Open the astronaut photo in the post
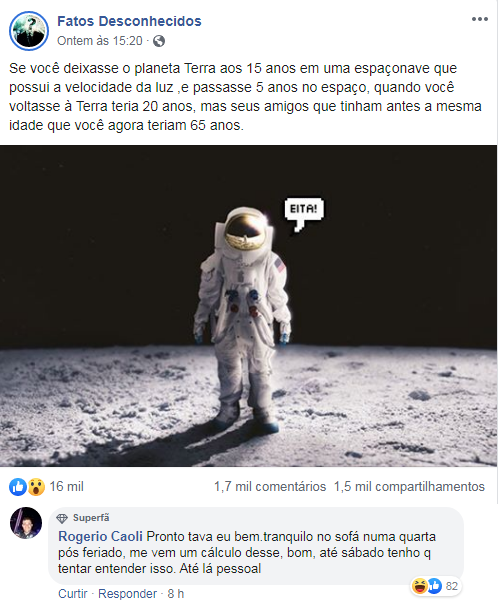Viewport: 498px width, 606px height. [x=248, y=306]
